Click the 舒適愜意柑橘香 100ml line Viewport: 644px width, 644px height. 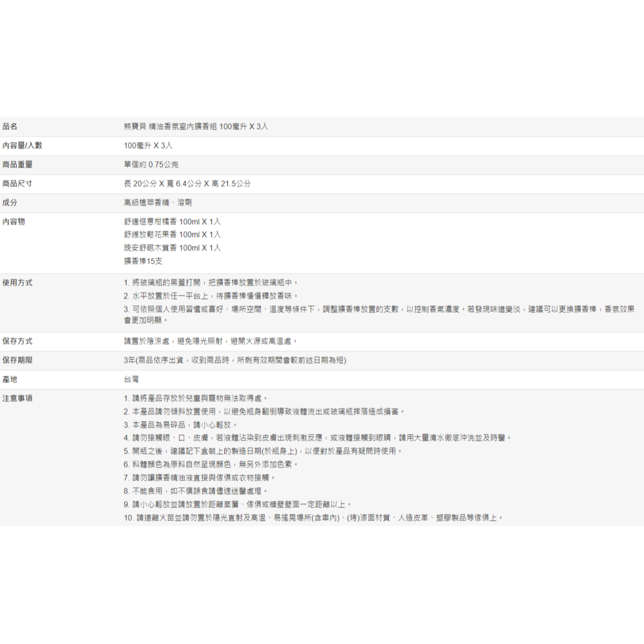172,222
